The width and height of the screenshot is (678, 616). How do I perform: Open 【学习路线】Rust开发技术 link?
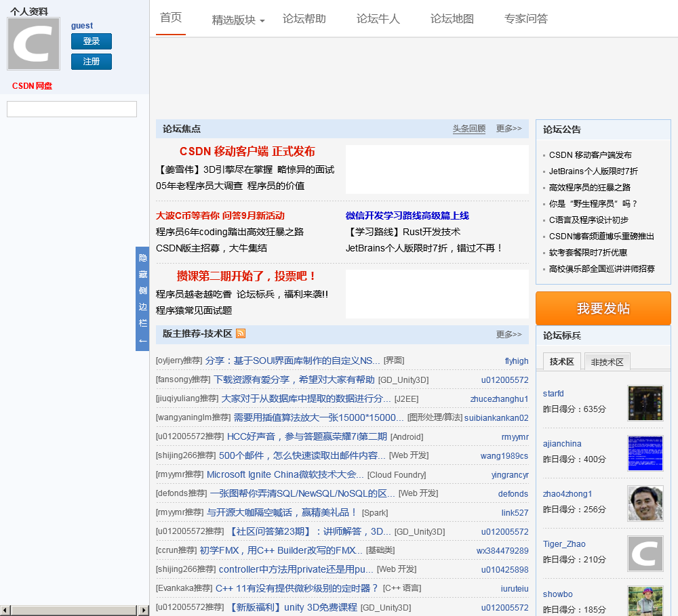tap(403, 232)
